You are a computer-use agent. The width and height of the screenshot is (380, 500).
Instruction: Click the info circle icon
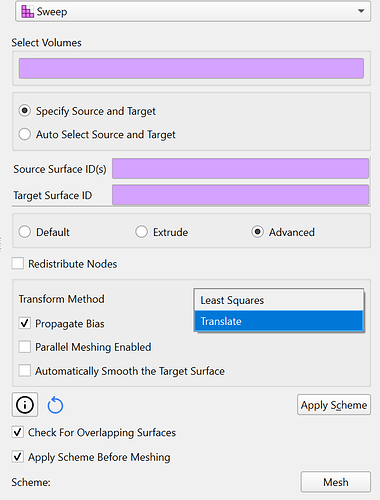point(25,405)
